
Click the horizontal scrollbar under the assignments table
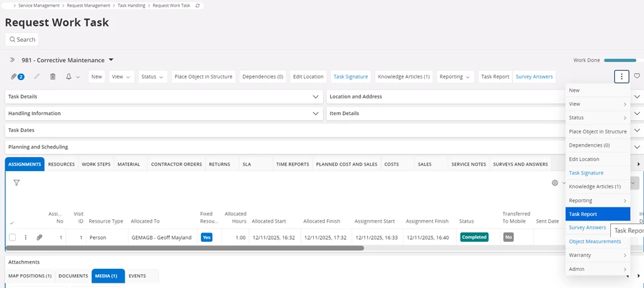[185, 248]
